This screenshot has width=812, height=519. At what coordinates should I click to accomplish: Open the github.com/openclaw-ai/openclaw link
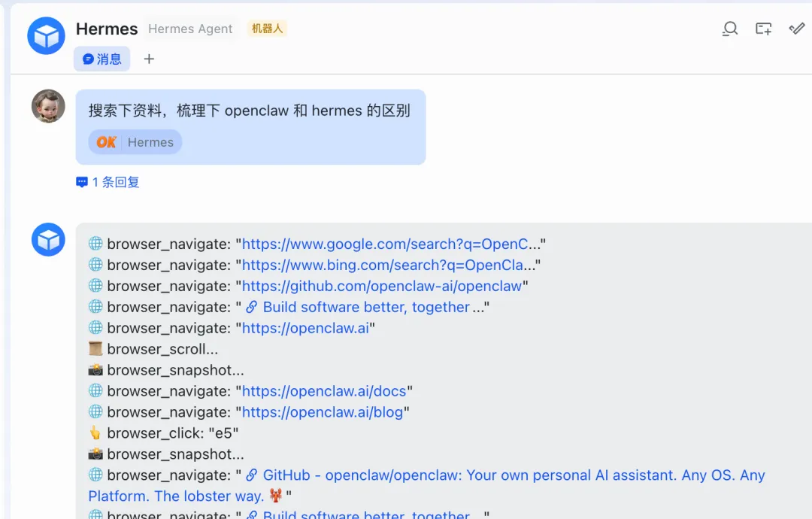tap(382, 286)
